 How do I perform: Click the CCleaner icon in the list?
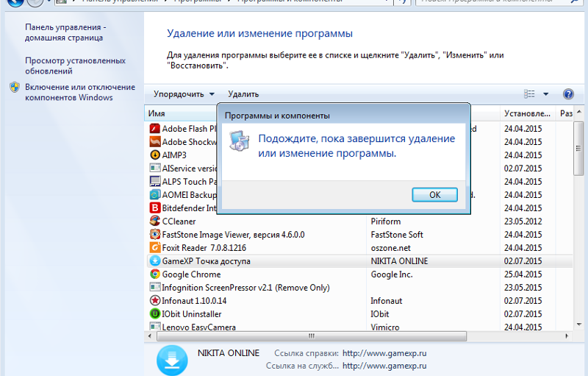[155, 221]
